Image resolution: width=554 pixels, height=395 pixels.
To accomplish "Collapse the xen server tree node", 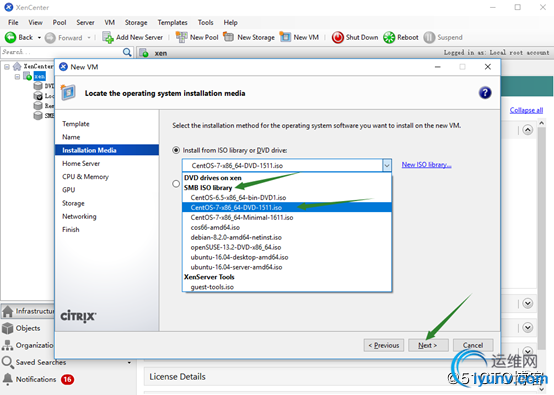I will tap(17, 76).
